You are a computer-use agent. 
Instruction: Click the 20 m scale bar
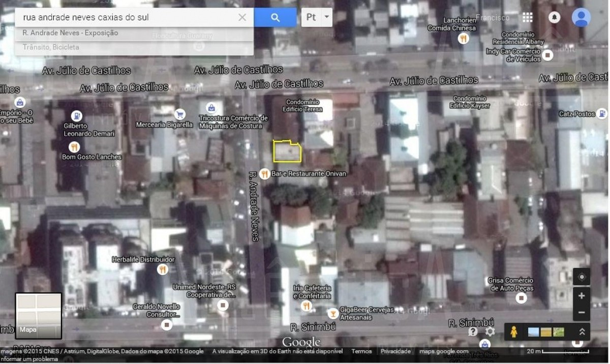point(558,351)
